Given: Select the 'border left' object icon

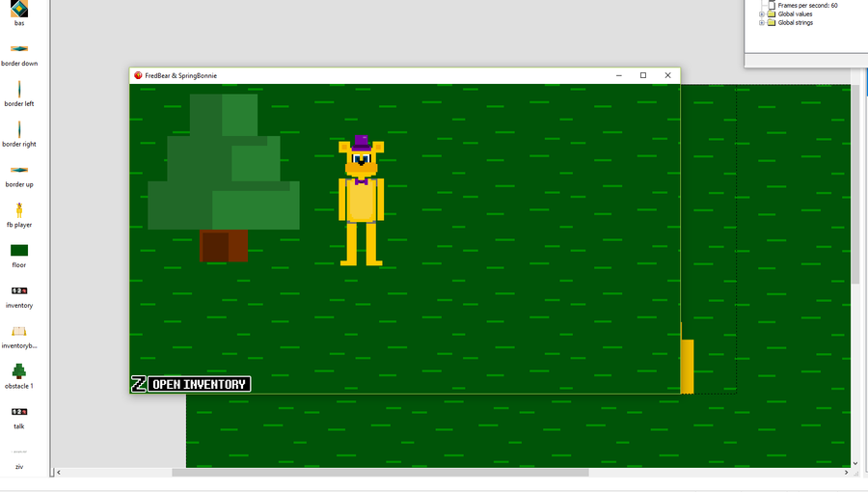Looking at the screenshot, I should tap(19, 89).
